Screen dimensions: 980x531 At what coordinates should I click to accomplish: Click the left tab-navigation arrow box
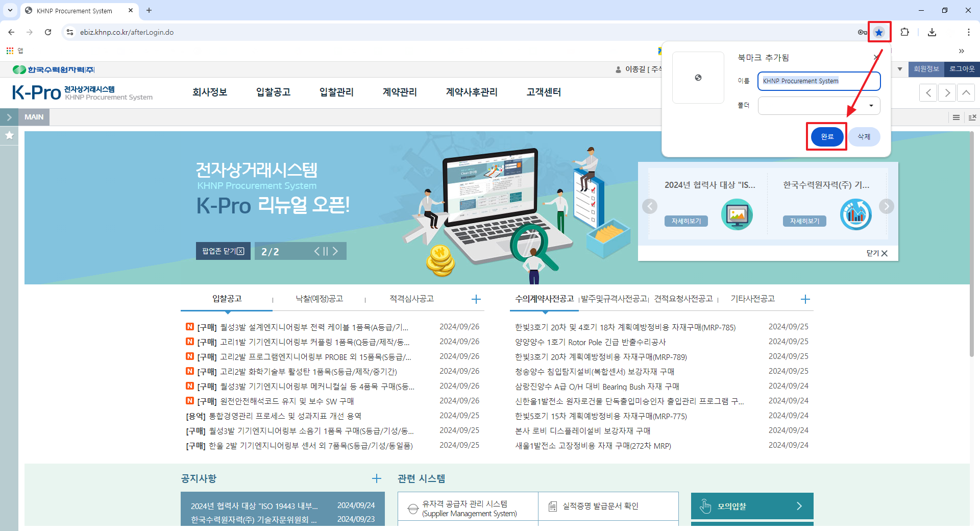tap(928, 92)
